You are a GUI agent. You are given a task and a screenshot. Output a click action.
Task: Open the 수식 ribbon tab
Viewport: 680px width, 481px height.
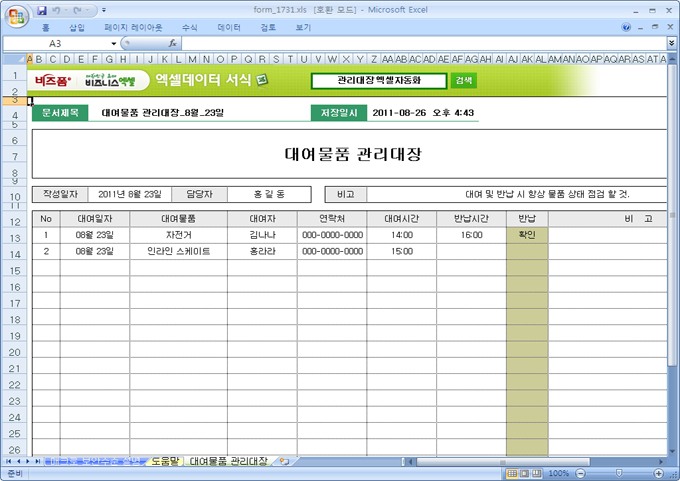[190, 28]
